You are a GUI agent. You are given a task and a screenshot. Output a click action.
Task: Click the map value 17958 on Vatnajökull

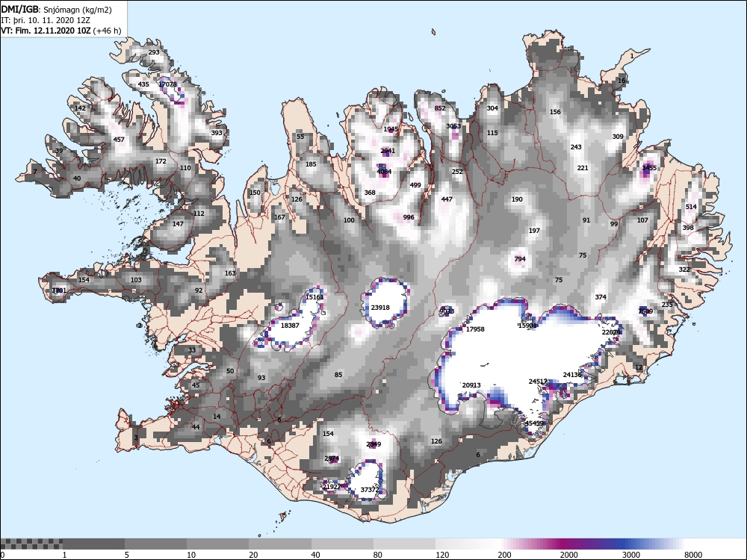(475, 329)
